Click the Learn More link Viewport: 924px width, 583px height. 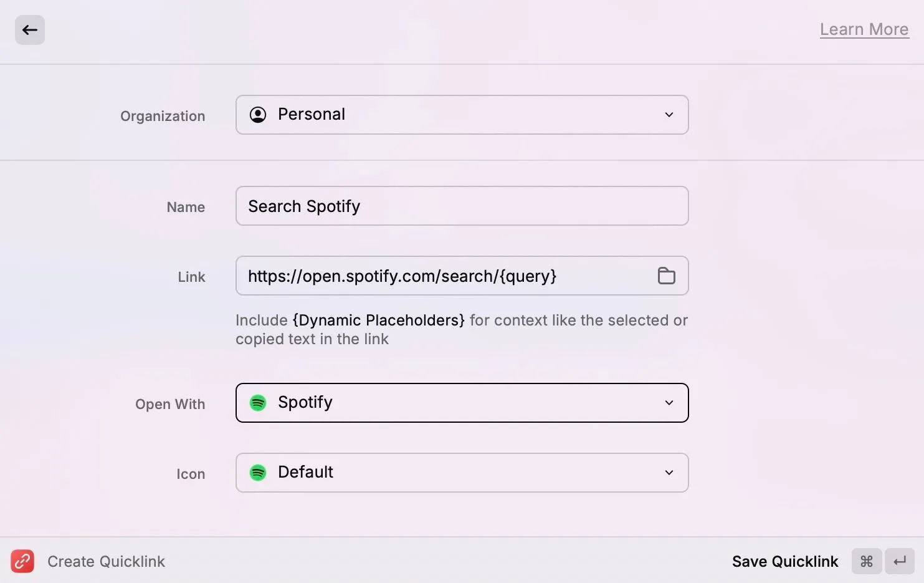(864, 29)
